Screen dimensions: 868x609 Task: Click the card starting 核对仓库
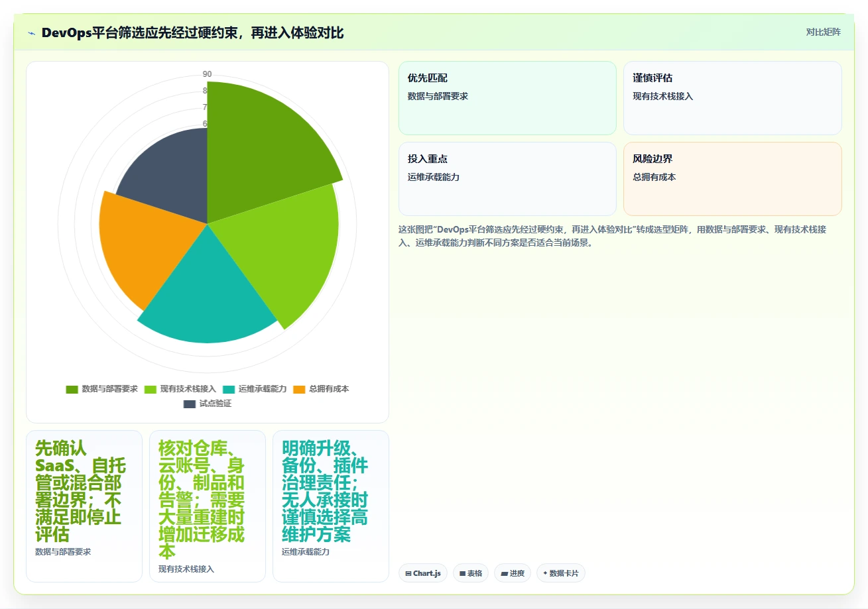[208, 506]
